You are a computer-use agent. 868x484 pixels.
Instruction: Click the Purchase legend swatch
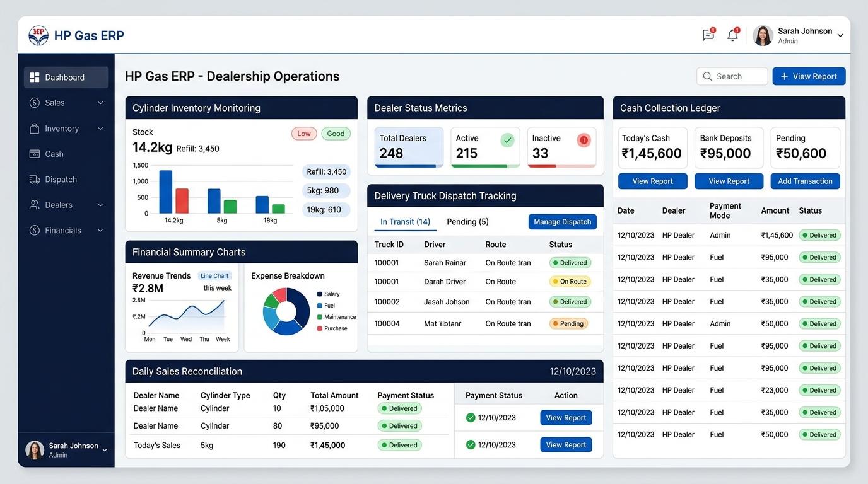(x=320, y=328)
